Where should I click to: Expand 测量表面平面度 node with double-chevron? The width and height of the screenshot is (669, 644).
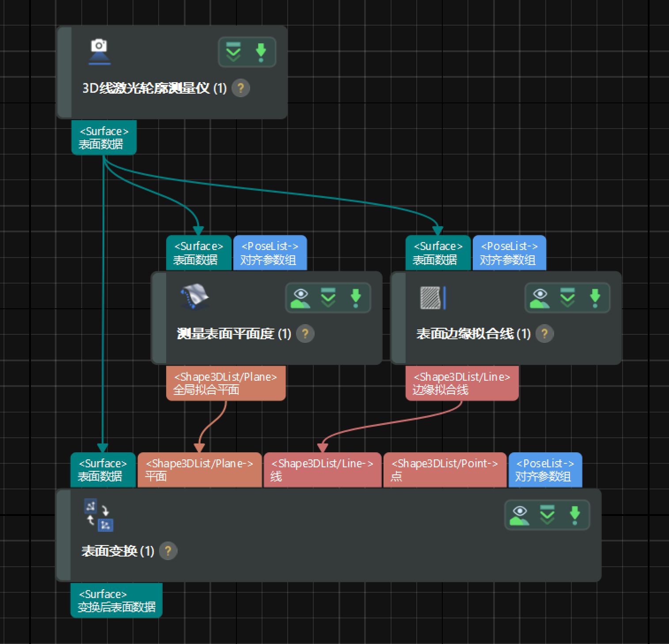[x=328, y=298]
